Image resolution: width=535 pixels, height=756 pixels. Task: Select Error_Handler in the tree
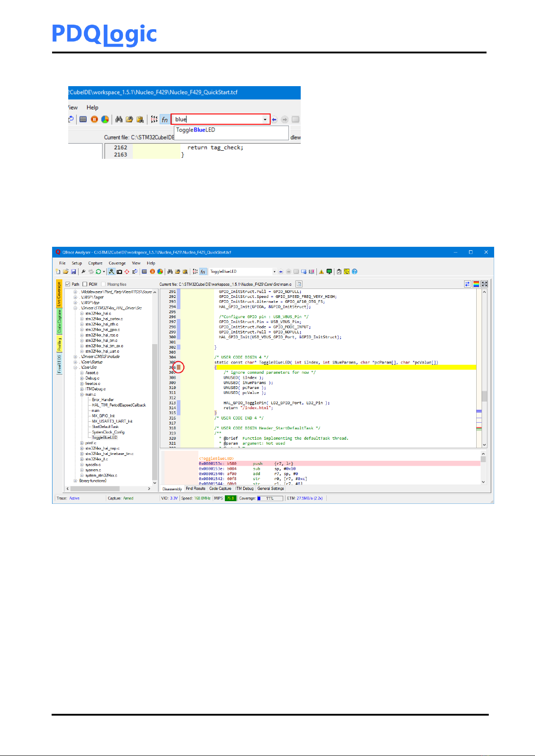point(103,400)
